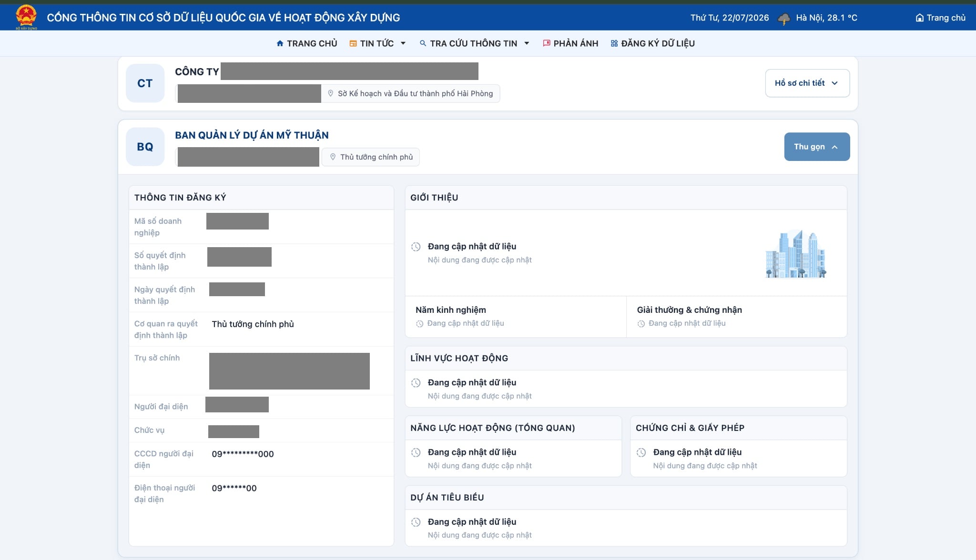The image size is (976, 560).
Task: Click the news icon beside TIN TỨC
Action: tap(353, 43)
